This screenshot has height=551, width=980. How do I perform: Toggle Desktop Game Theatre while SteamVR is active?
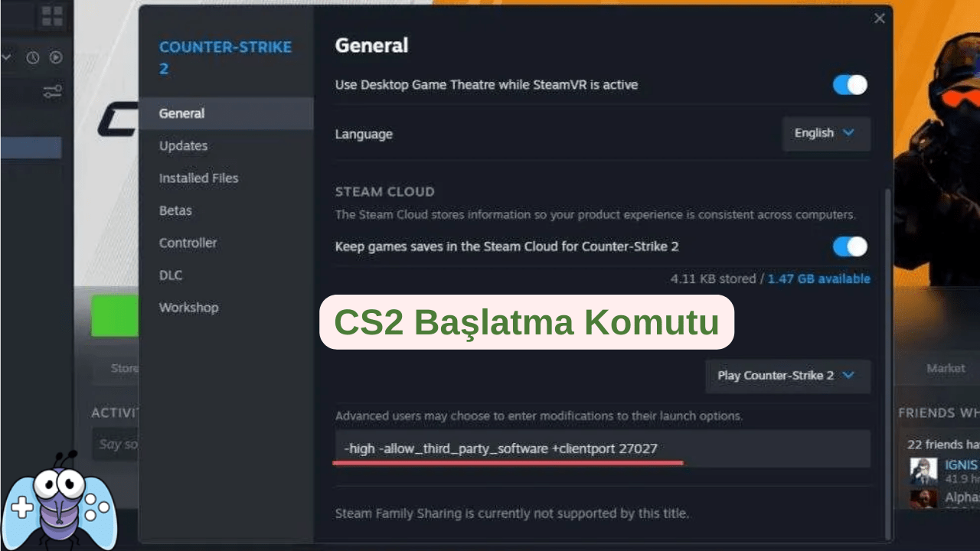point(848,85)
